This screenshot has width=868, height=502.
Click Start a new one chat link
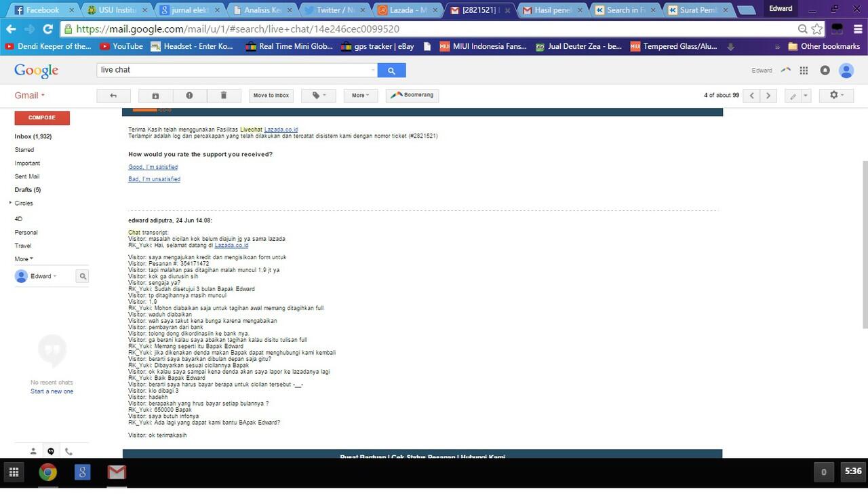52,391
